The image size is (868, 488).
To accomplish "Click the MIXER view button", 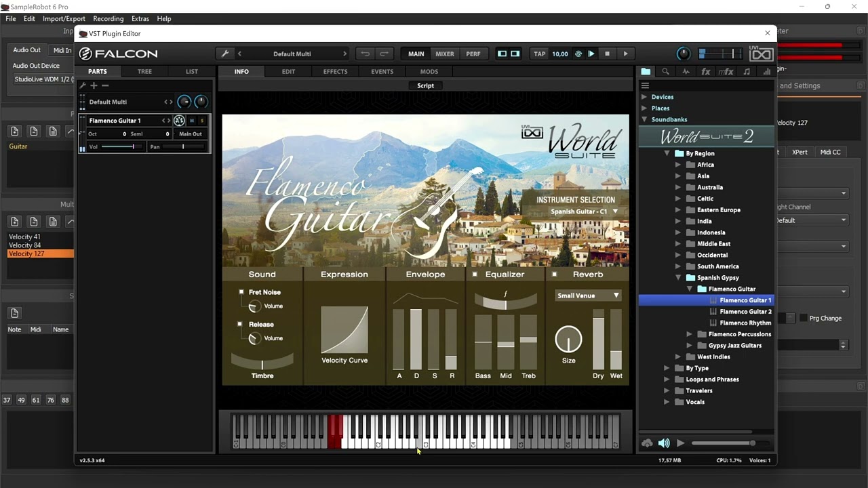I will [445, 54].
